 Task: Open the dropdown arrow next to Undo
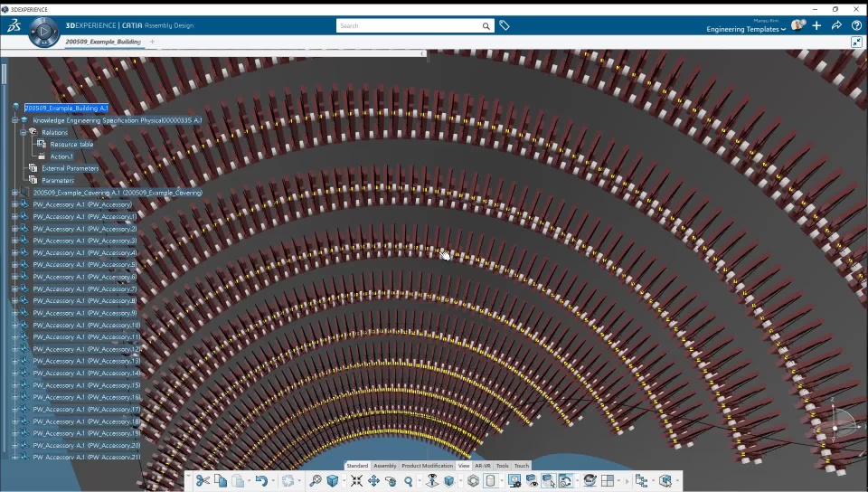pyautogui.click(x=272, y=481)
